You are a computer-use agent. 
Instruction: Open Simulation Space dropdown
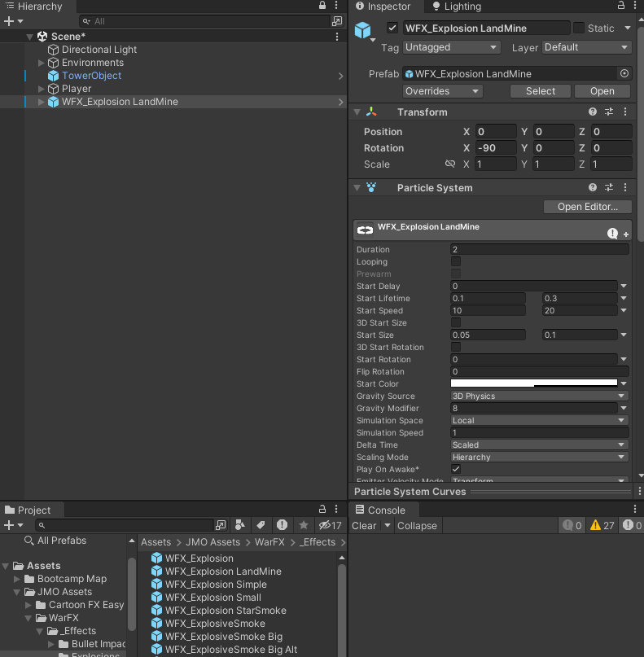[539, 420]
